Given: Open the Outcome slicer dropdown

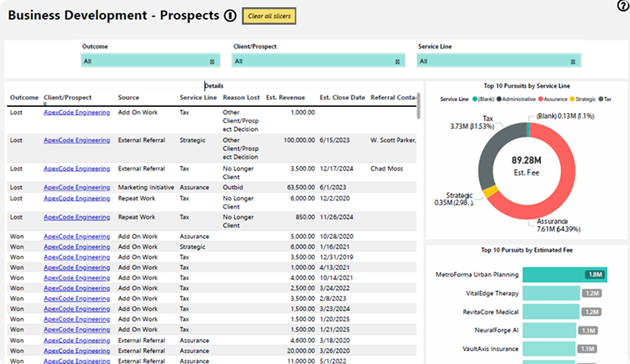Looking at the screenshot, I should [150, 61].
